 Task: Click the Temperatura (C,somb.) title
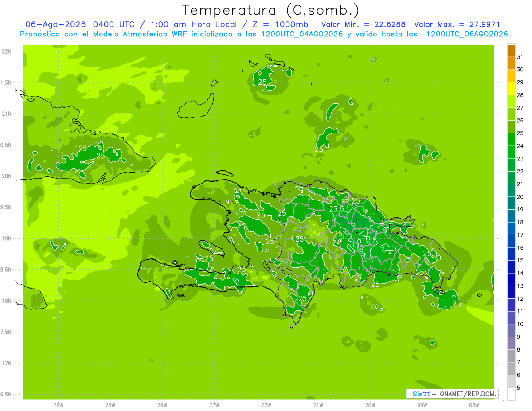[x=270, y=10]
